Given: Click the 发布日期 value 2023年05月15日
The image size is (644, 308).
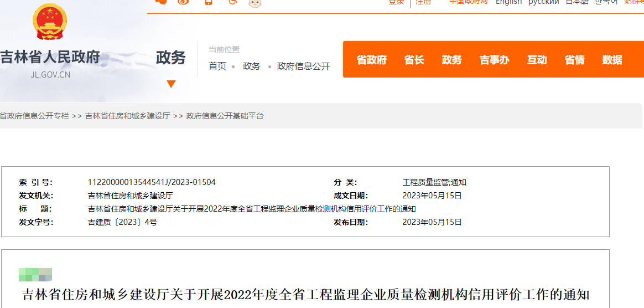Looking at the screenshot, I should [x=432, y=223].
